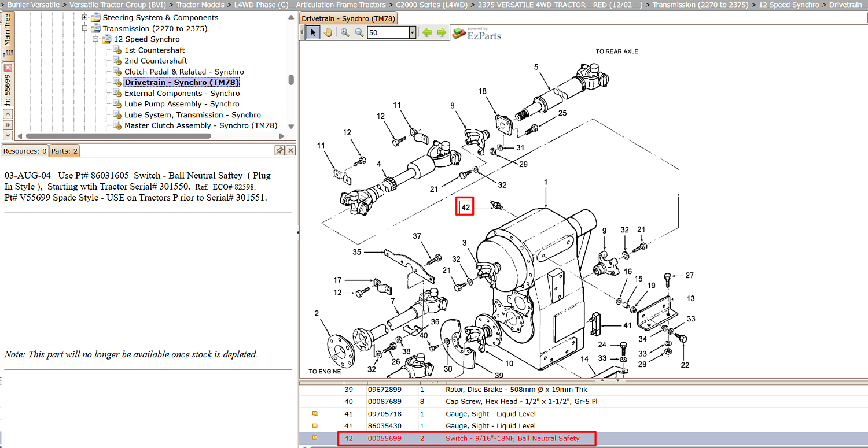
Task: Activate the hand pan tool
Action: click(328, 33)
